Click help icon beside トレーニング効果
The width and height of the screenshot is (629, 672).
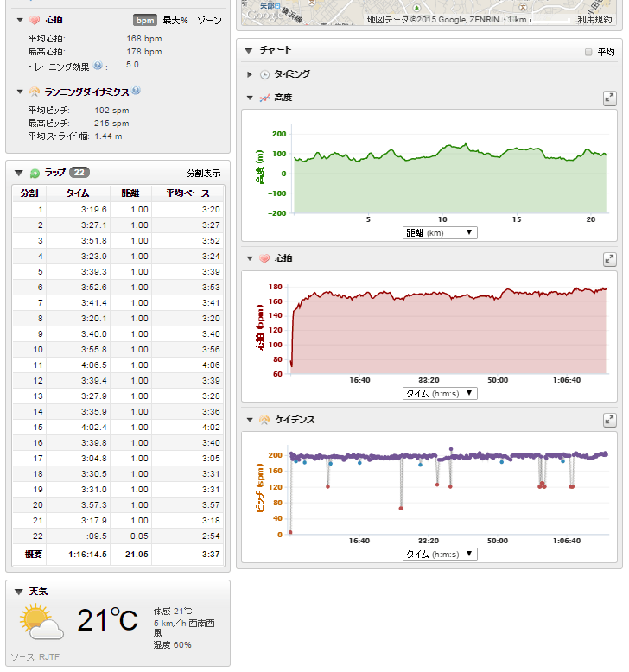click(98, 65)
